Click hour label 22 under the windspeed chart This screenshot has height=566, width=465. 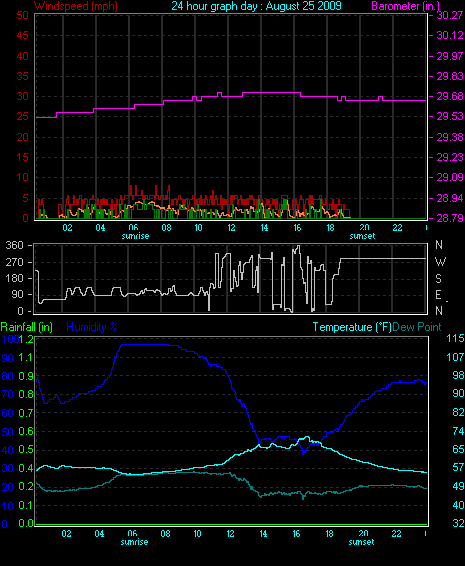pyautogui.click(x=397, y=228)
